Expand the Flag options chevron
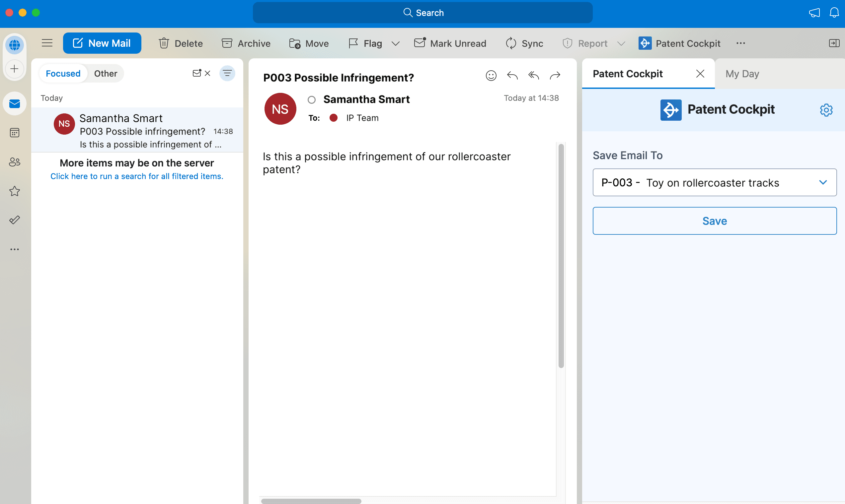 tap(395, 43)
